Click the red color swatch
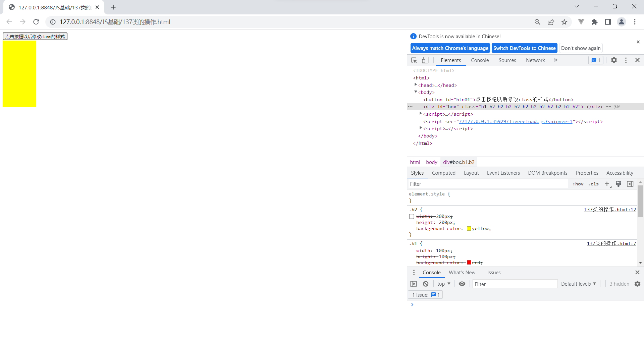Screen dimensions: 644x342 (469, 263)
